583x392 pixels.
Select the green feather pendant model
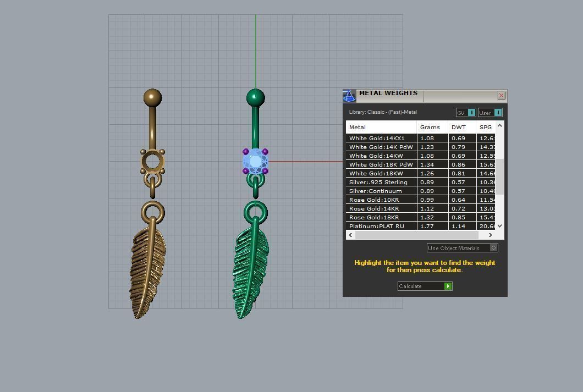(x=251, y=268)
